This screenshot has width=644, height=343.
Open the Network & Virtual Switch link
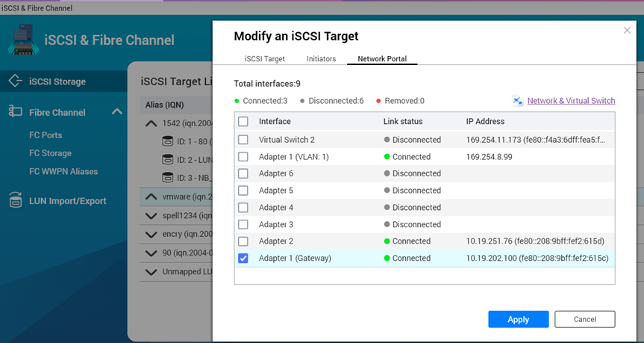pyautogui.click(x=571, y=101)
